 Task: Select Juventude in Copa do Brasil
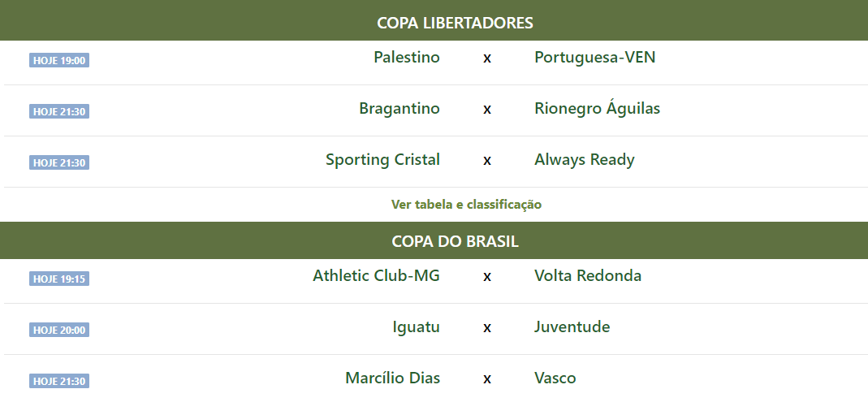coord(572,327)
